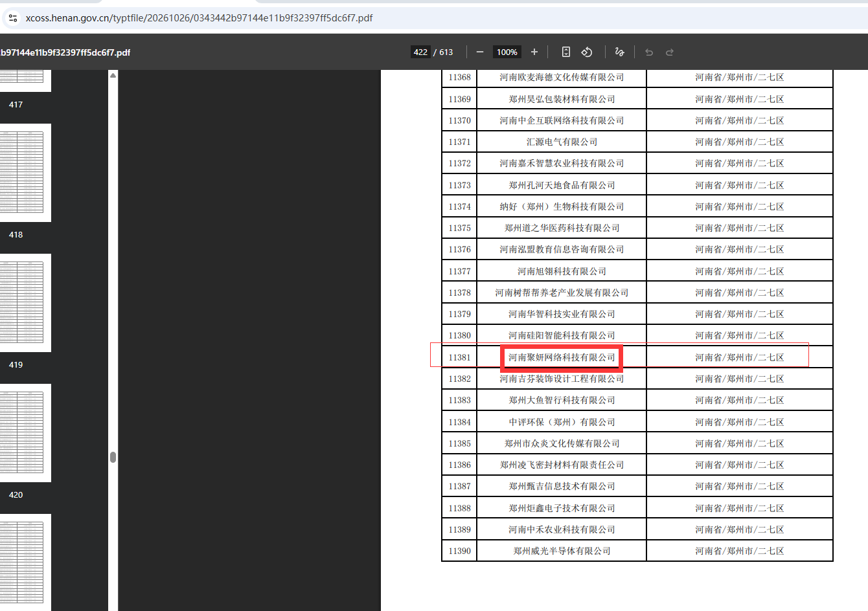Select company 河南硅阳智能科技有限公司

tap(562, 335)
